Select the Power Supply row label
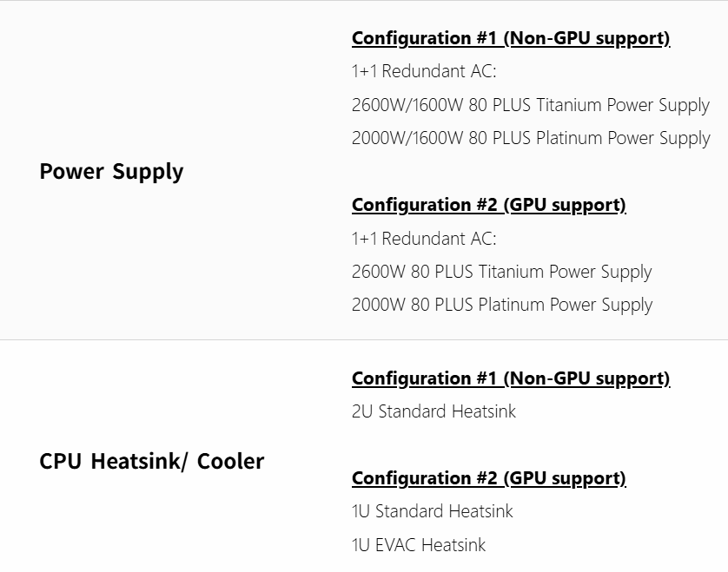 [111, 171]
